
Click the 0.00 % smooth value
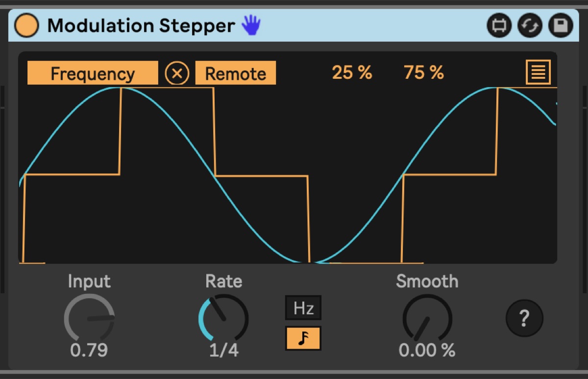click(x=427, y=351)
